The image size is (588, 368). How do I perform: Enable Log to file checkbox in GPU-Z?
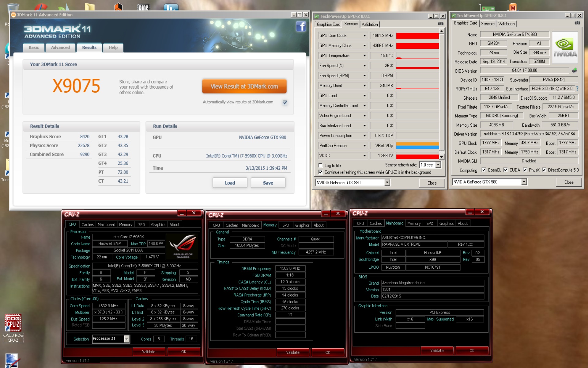pyautogui.click(x=320, y=165)
